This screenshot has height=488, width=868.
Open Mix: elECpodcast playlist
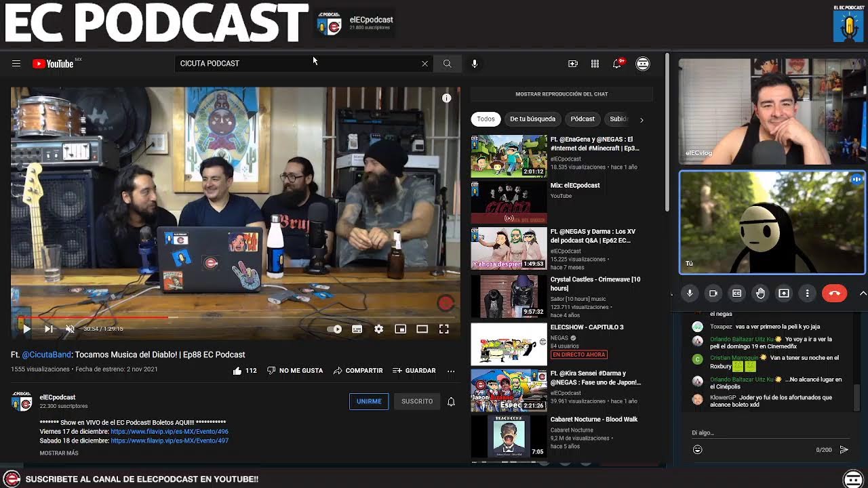click(575, 186)
